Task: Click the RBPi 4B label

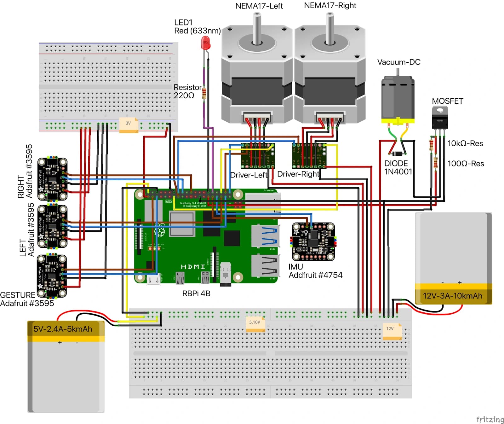Action: click(x=196, y=293)
